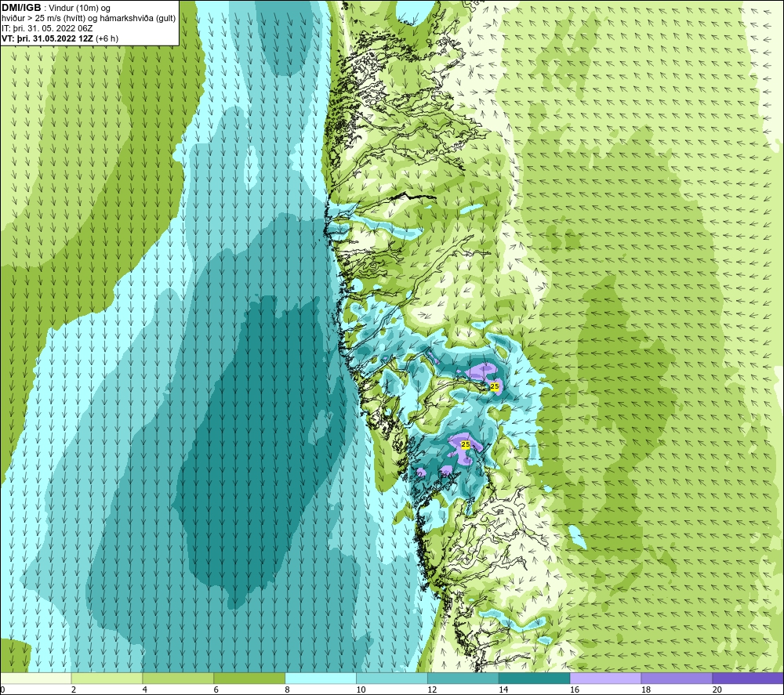
Task: Click the 12–14 m/s teal swatch
Action: click(x=463, y=679)
